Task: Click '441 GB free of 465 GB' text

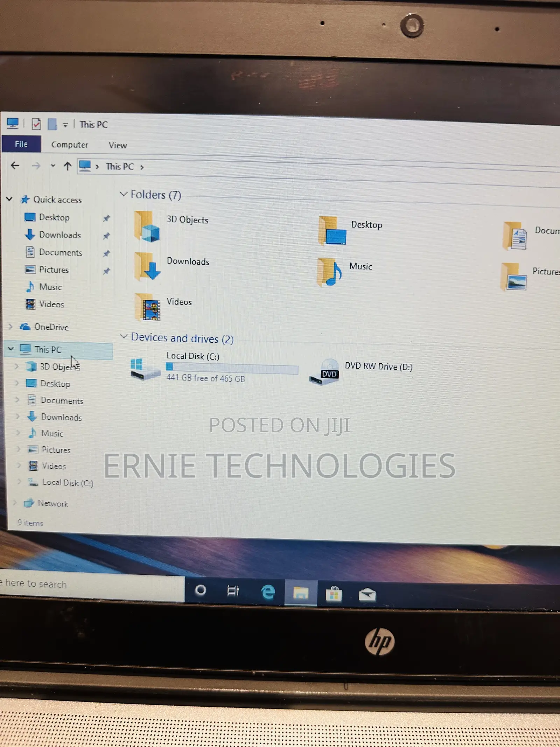Action: click(205, 378)
